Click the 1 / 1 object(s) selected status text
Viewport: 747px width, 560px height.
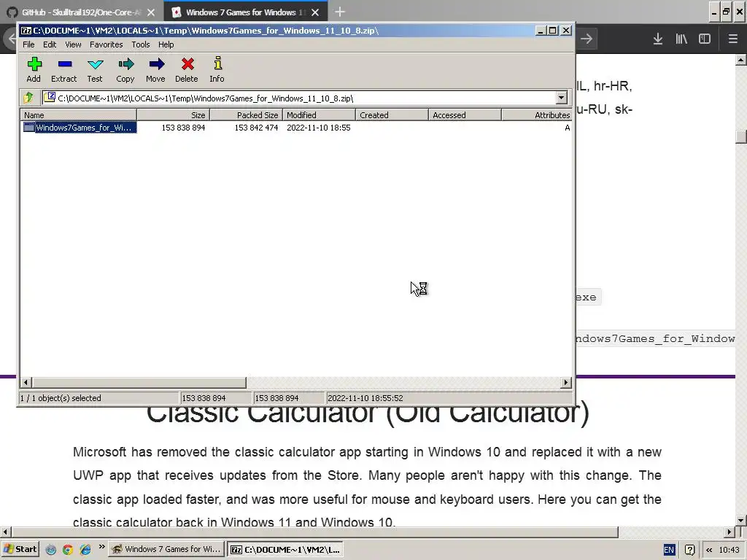61,397
